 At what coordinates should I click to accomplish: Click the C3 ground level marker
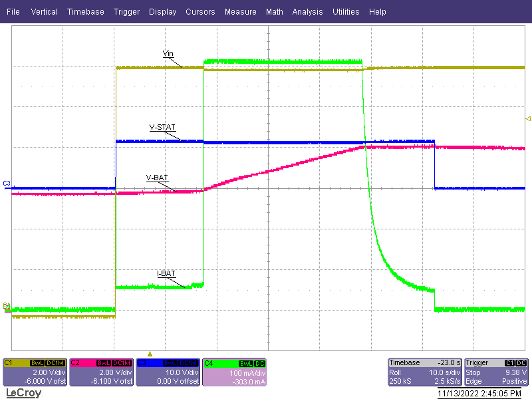tap(7, 183)
